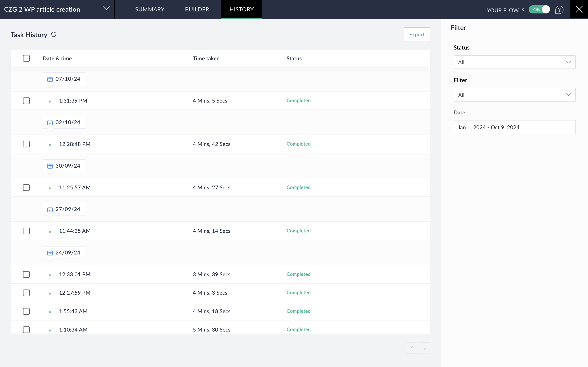Viewport: 588px width, 367px height.
Task: Switch to the BUILDER tab
Action: pyautogui.click(x=197, y=9)
